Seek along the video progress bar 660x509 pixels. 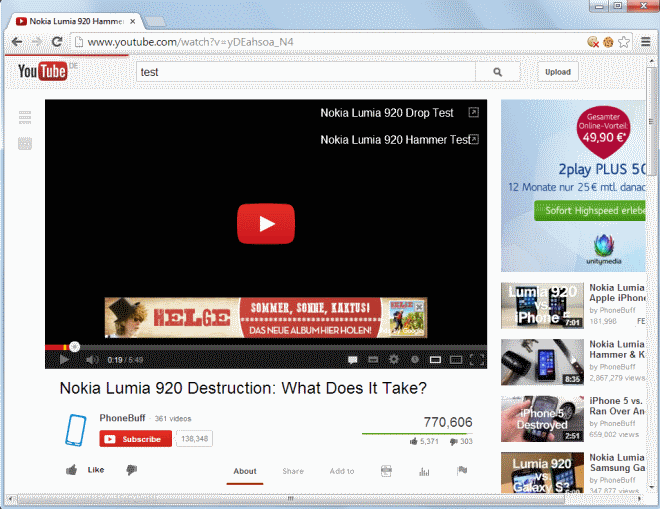point(266,347)
